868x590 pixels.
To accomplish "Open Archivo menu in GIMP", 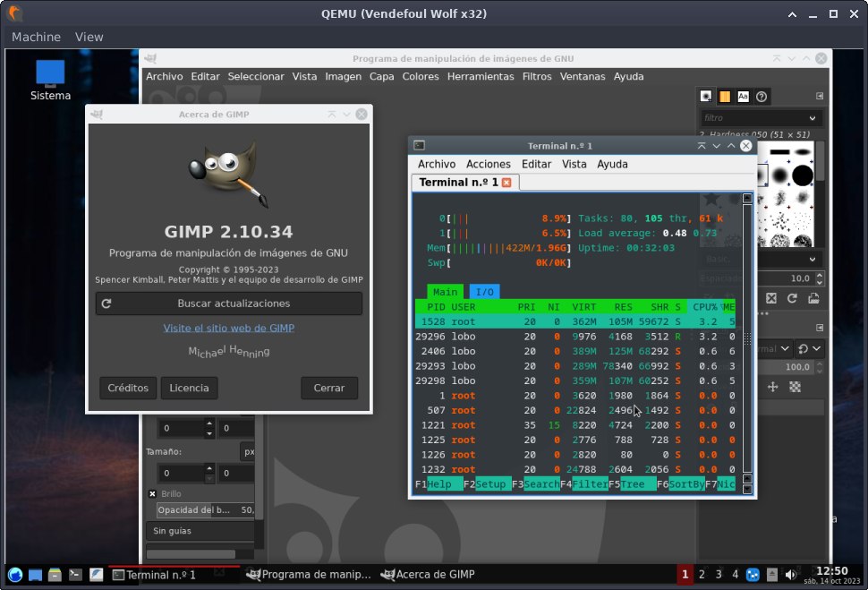I will [164, 76].
